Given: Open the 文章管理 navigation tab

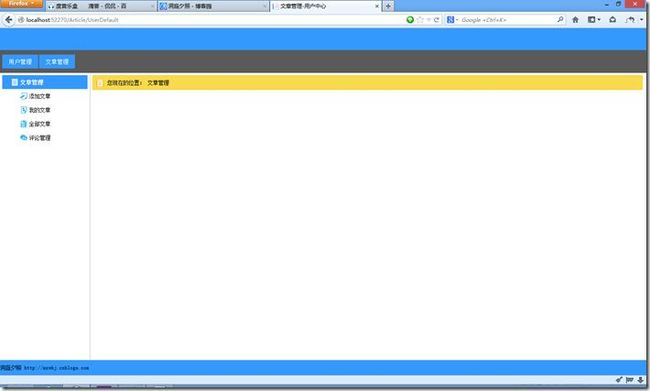Looking at the screenshot, I should [x=57, y=62].
